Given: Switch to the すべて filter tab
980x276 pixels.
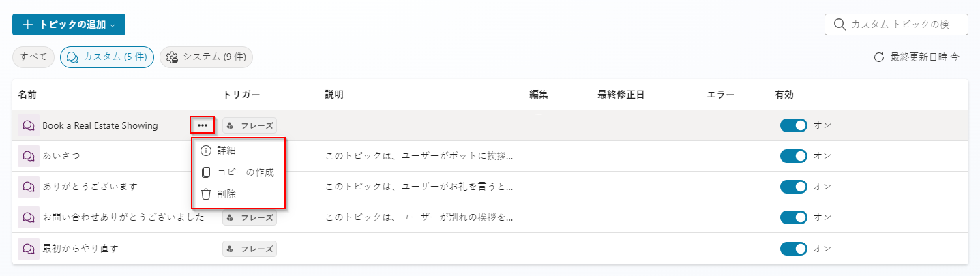Looking at the screenshot, I should coord(33,57).
